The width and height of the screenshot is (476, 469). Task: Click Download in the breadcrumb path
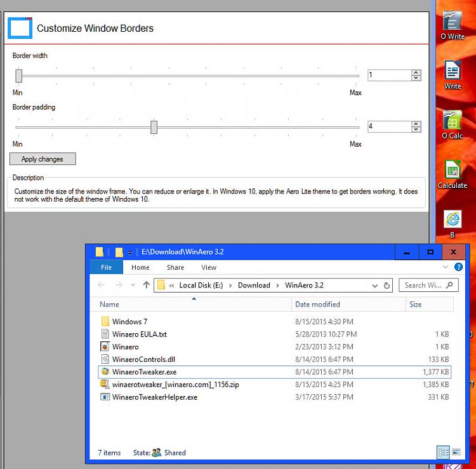coord(254,285)
